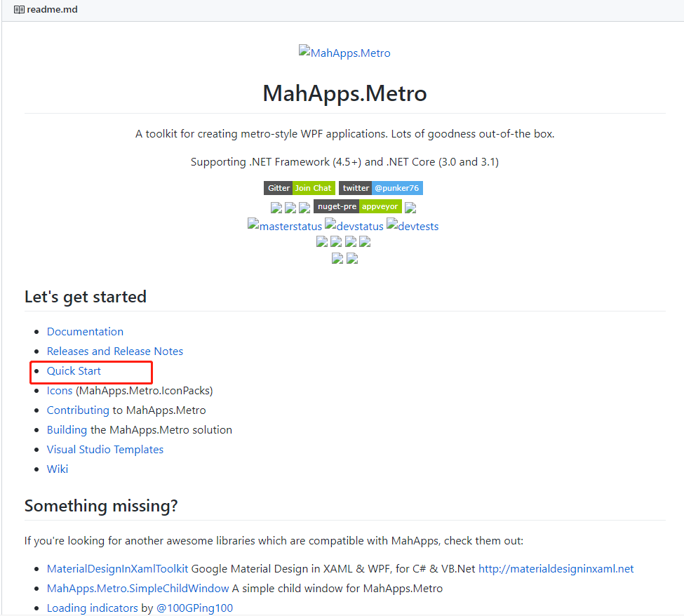The image size is (684, 616).
Task: Click the first broken badge before nuget-pre
Action: [x=276, y=208]
